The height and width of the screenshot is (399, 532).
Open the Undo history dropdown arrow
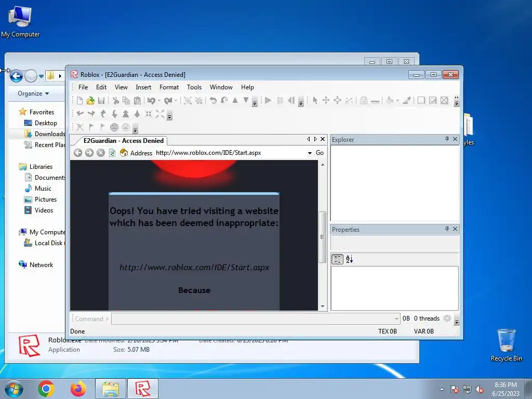click(159, 100)
